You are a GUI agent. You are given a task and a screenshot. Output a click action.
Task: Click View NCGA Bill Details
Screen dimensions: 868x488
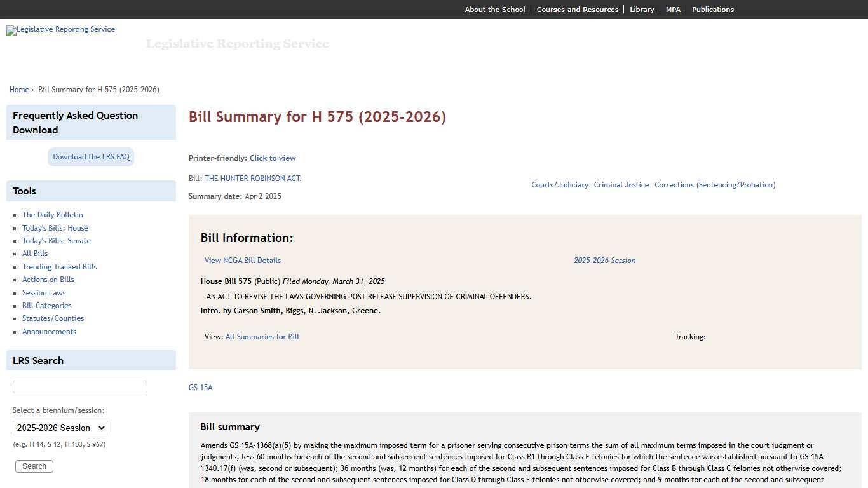(242, 260)
